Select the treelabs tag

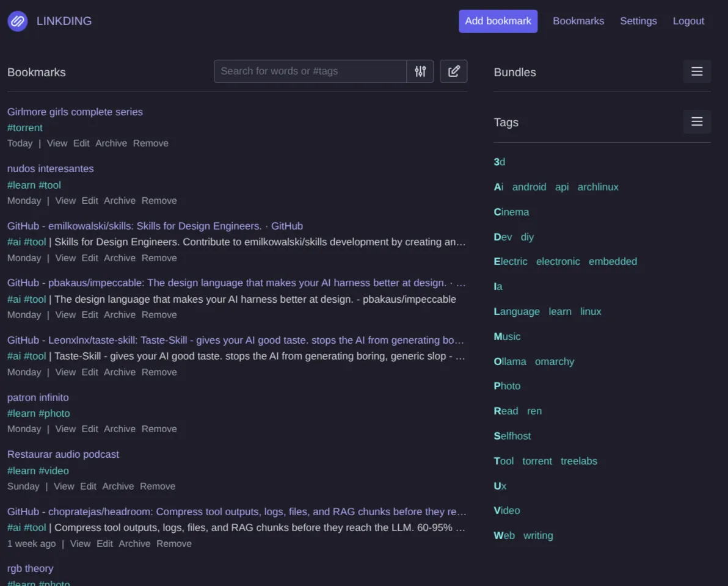578,461
